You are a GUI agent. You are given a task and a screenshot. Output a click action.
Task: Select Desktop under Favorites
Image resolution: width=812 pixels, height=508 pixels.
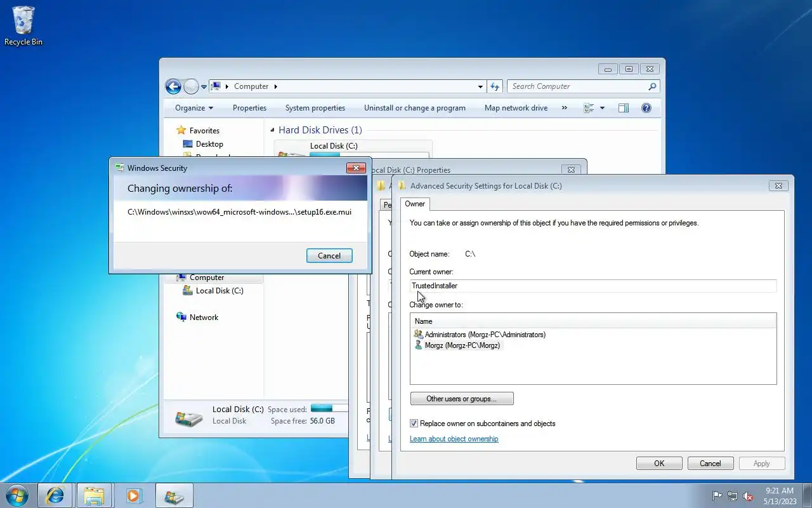tap(209, 144)
